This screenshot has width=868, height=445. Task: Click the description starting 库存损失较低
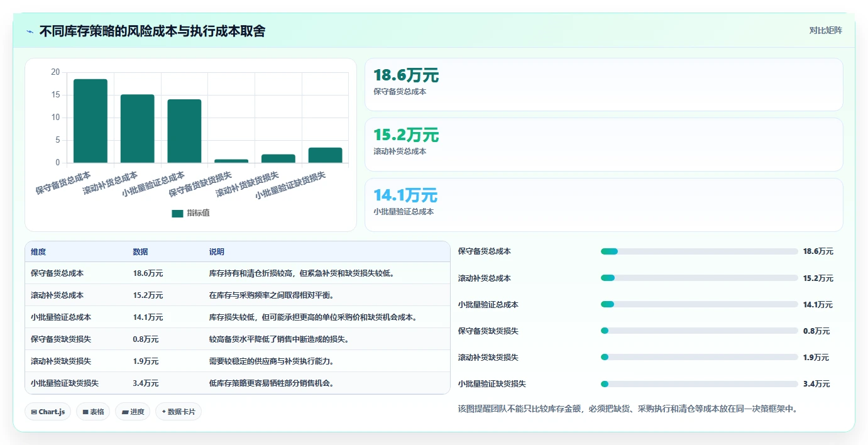(x=314, y=317)
